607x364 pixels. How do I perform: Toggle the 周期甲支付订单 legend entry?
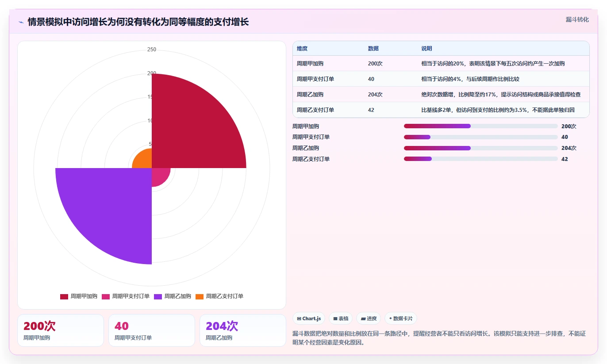pyautogui.click(x=126, y=296)
